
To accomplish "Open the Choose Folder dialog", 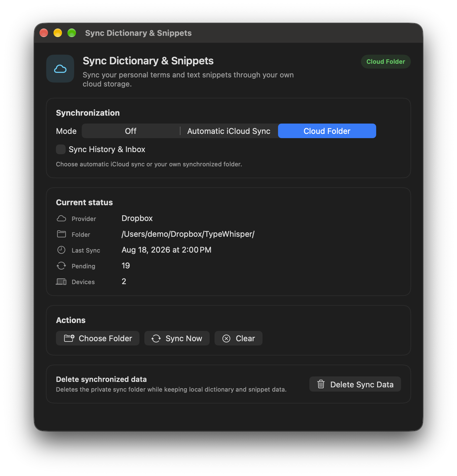I will [x=98, y=338].
